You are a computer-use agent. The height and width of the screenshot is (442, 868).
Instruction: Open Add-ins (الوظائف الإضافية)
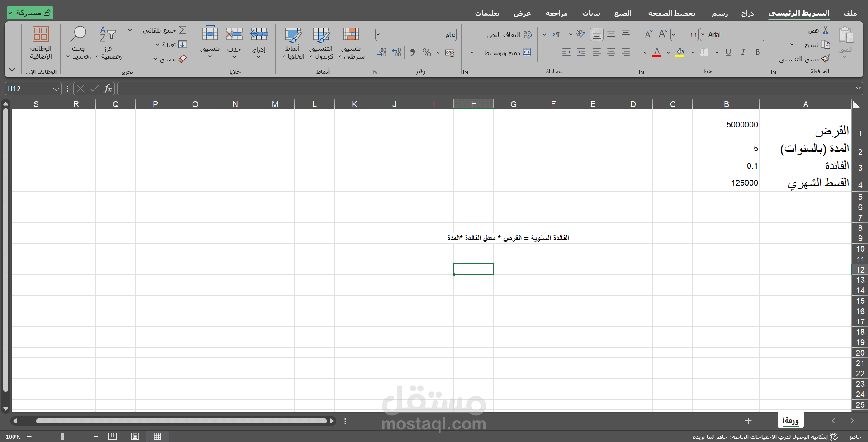(41, 43)
